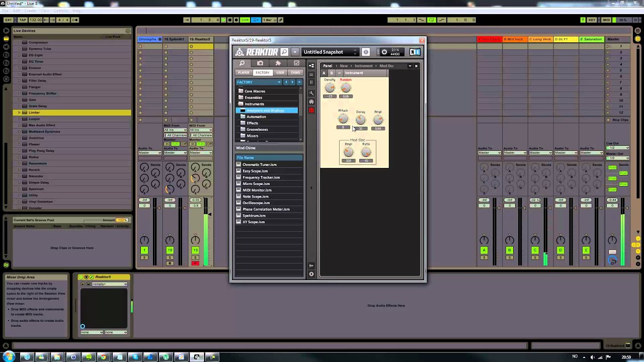Click the TAP tempo button
This screenshot has height=362, width=644.
[23, 20]
